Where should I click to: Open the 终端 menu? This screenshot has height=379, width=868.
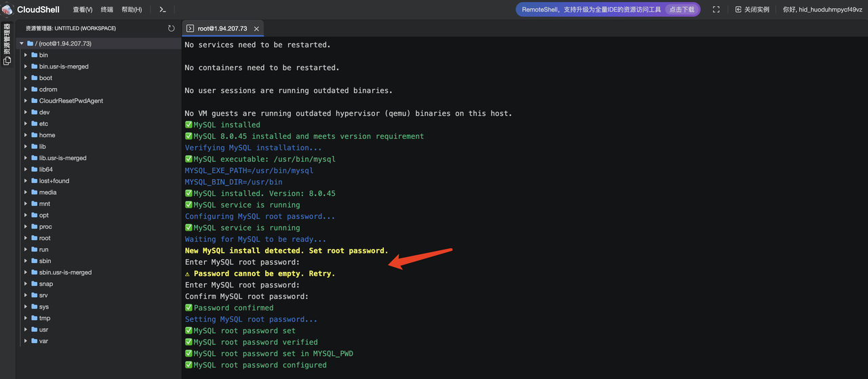[x=107, y=9]
